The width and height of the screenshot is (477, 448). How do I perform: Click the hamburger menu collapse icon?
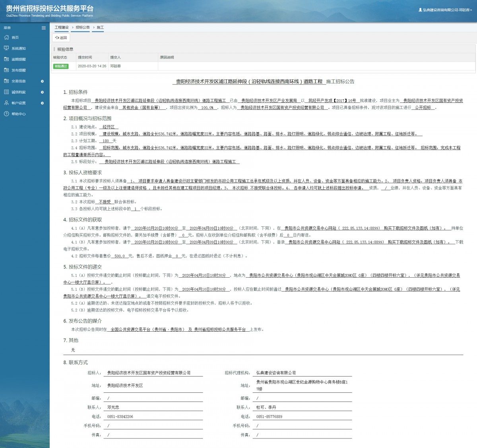[x=44, y=28]
